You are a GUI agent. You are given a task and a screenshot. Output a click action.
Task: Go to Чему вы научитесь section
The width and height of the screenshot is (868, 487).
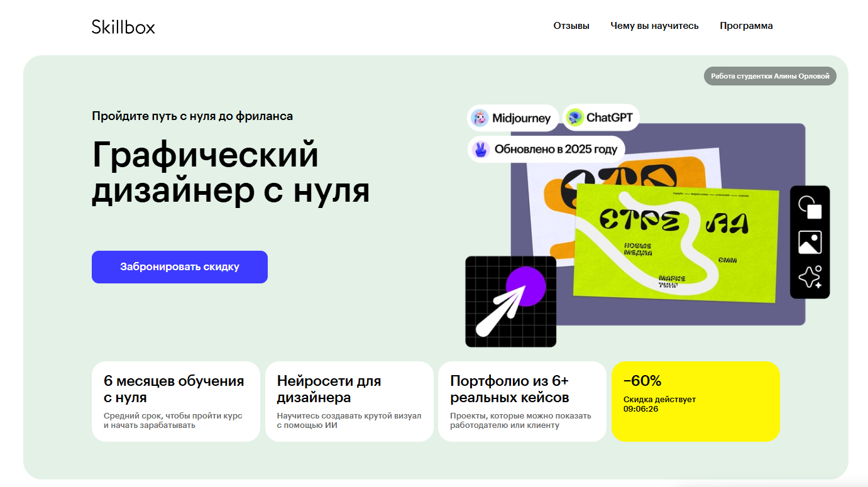pos(654,26)
